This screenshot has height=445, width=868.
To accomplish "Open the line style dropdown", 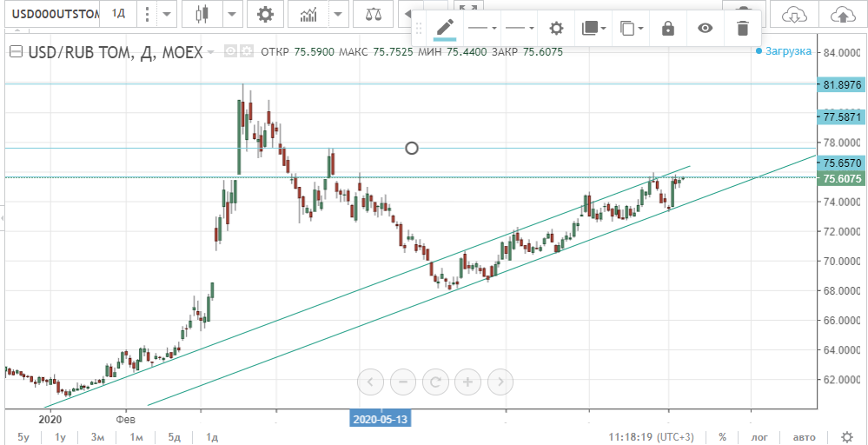I will tap(481, 28).
